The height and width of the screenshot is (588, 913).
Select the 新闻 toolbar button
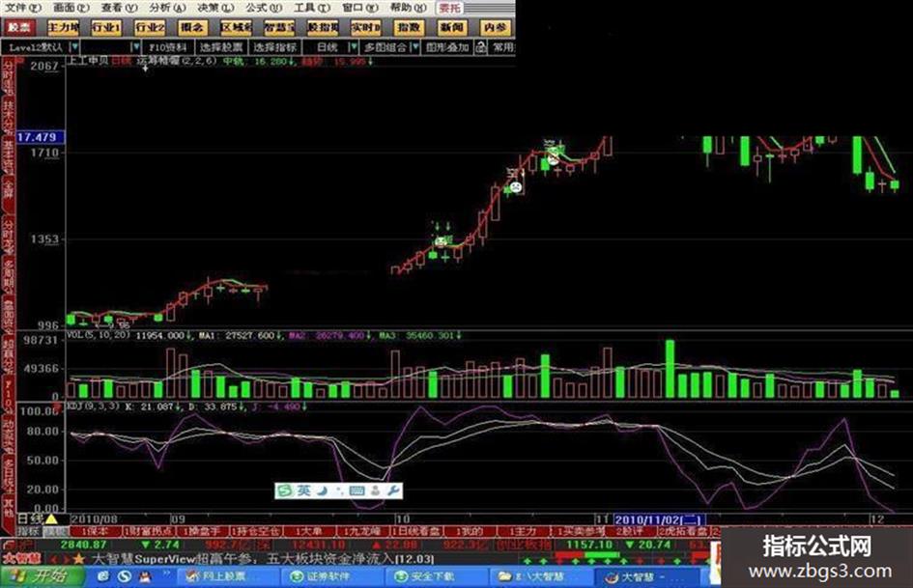click(x=451, y=27)
